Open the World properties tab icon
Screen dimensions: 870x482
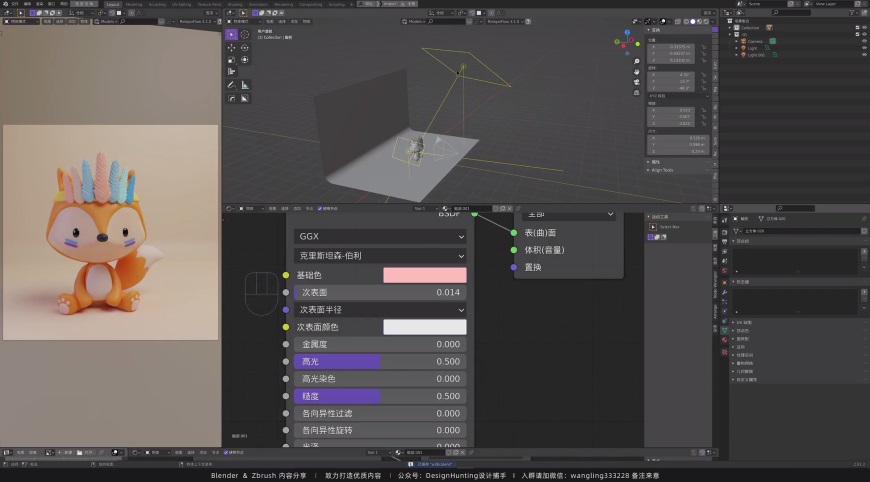tap(725, 271)
